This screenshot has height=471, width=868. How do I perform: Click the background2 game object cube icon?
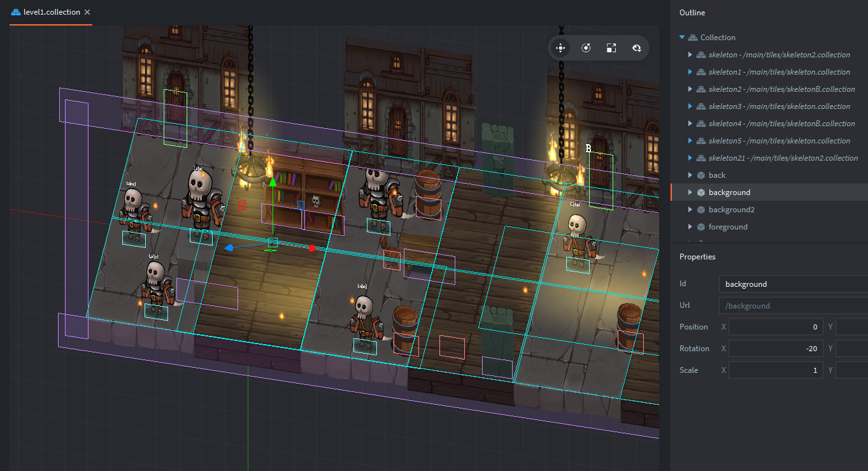point(701,210)
